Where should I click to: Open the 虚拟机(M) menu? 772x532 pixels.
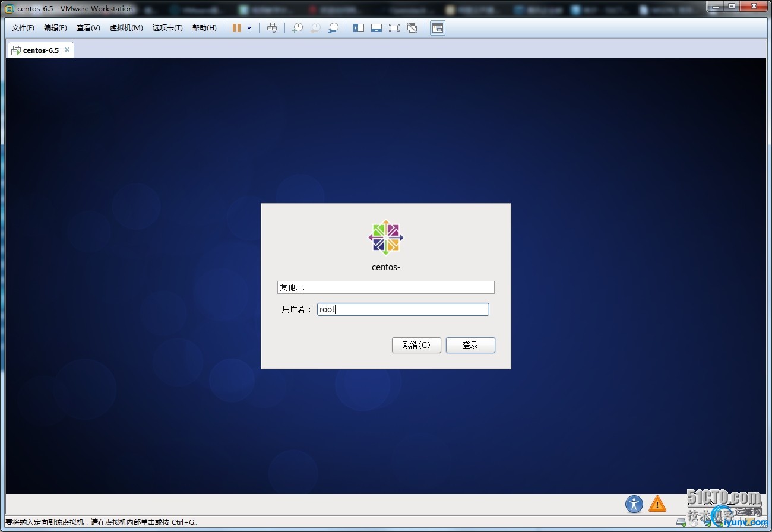click(x=126, y=28)
